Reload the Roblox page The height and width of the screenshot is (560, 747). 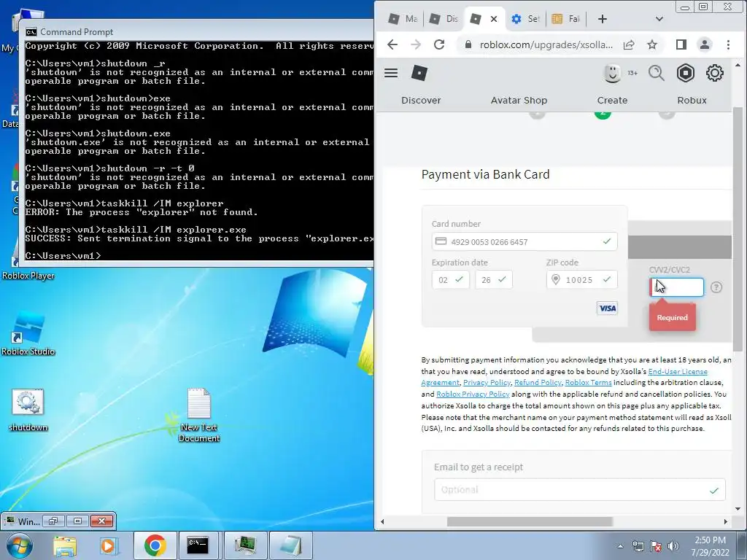click(439, 44)
